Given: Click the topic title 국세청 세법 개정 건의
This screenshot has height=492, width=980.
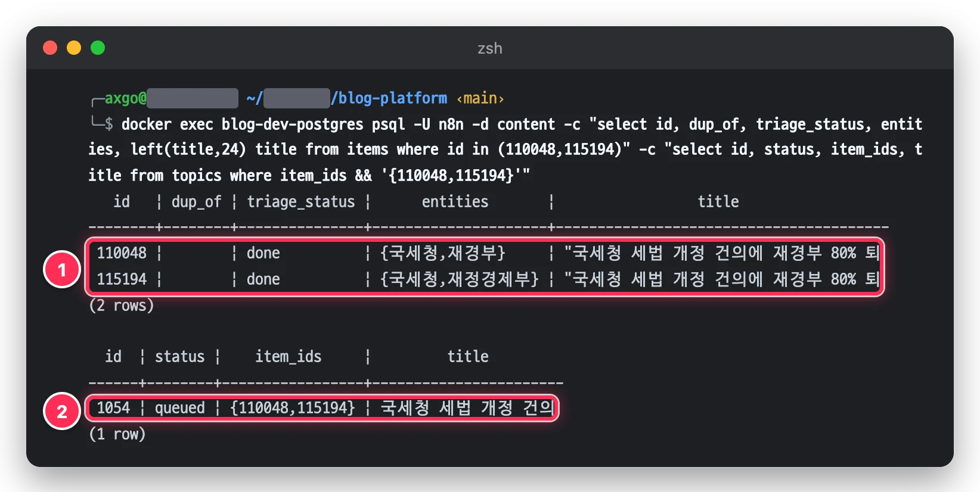Looking at the screenshot, I should point(468,408).
